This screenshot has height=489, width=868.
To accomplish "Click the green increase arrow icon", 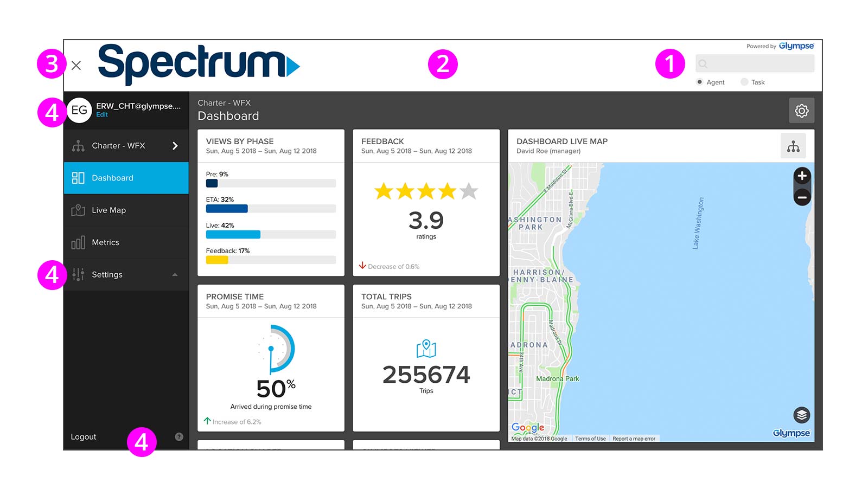I will [x=207, y=421].
